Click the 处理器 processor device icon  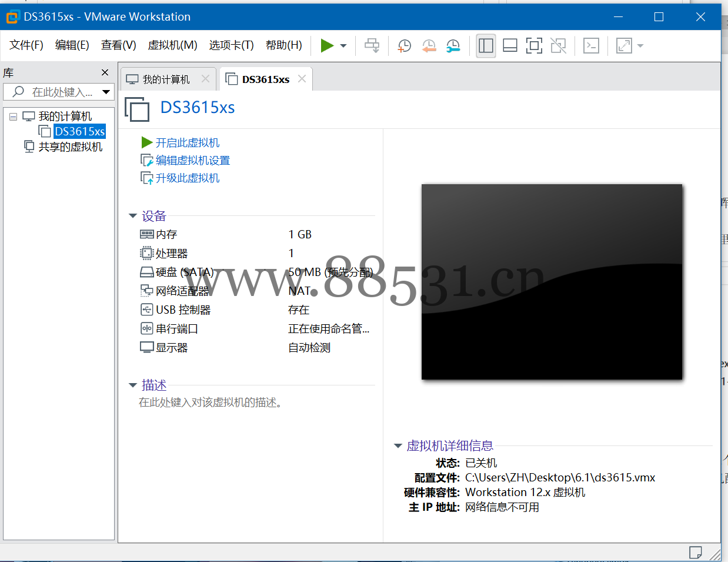pos(146,253)
